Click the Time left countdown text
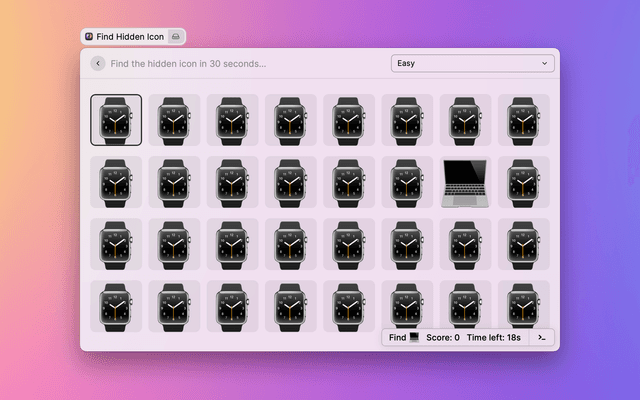Viewport: 640px width, 400px height. (492, 338)
